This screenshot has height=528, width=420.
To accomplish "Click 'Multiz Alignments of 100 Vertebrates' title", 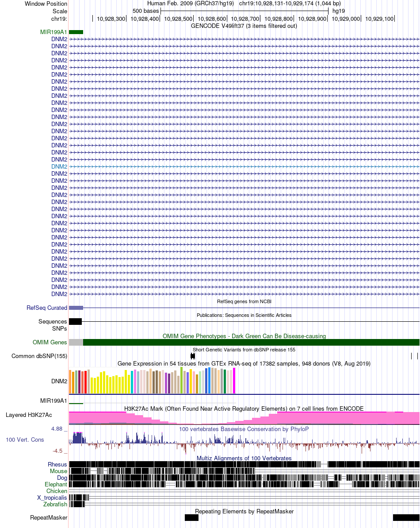I will point(244,459).
